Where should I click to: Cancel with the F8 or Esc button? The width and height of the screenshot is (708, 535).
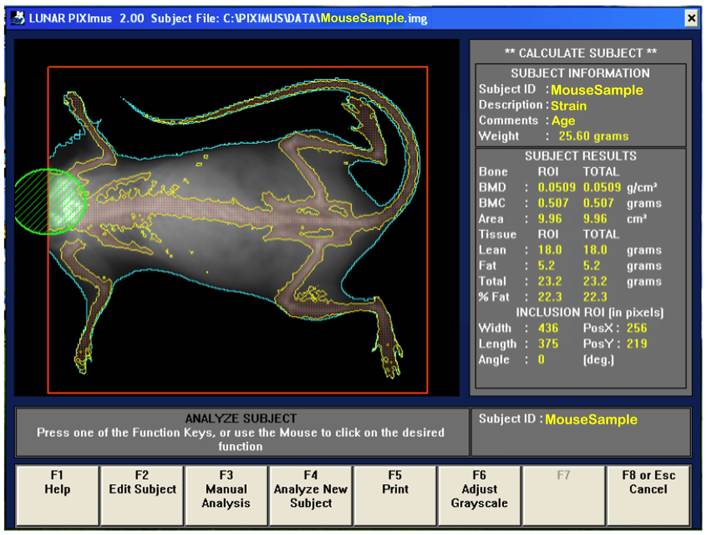(x=648, y=496)
